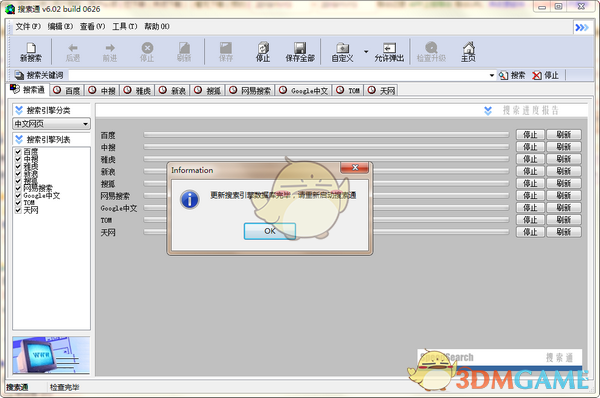Click the 主页 home icon

pos(468,48)
